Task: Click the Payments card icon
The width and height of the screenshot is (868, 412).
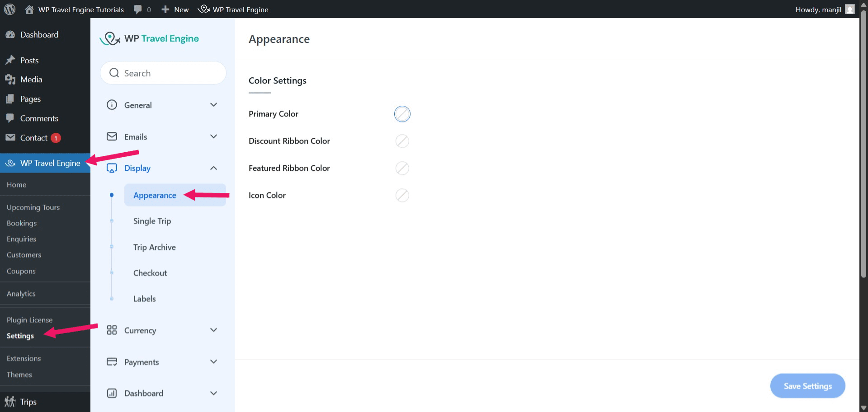Action: point(112,361)
